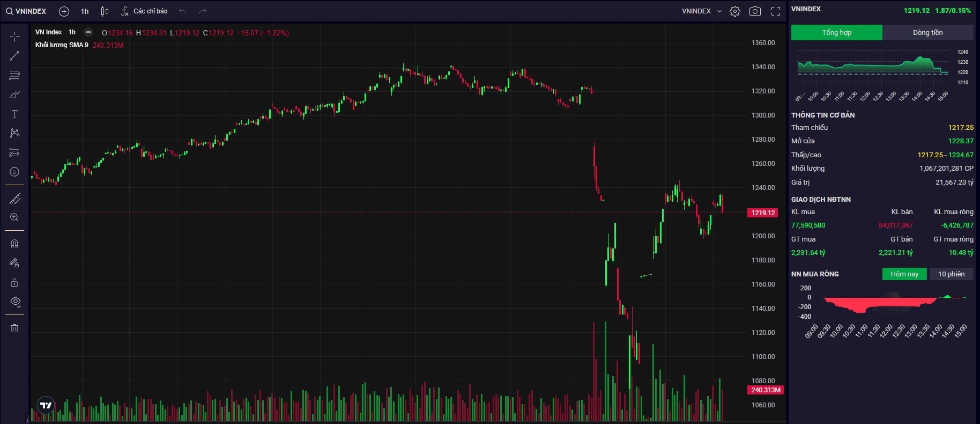Select the pattern drawing tool
This screenshot has width=980, height=424.
click(x=14, y=133)
